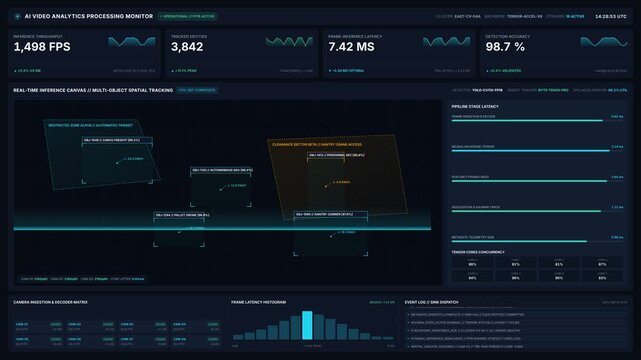Select the Clearance Sector Beta zone label
The image size is (641, 360).
pos(317,145)
